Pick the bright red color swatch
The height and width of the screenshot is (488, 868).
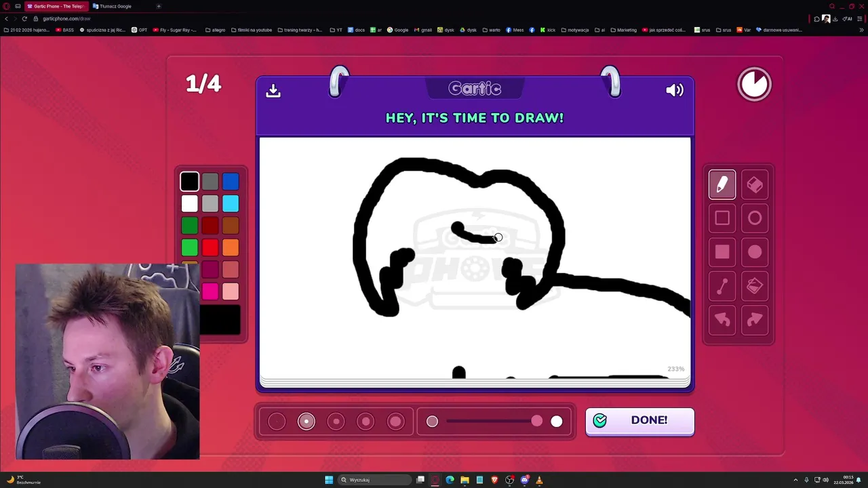210,247
